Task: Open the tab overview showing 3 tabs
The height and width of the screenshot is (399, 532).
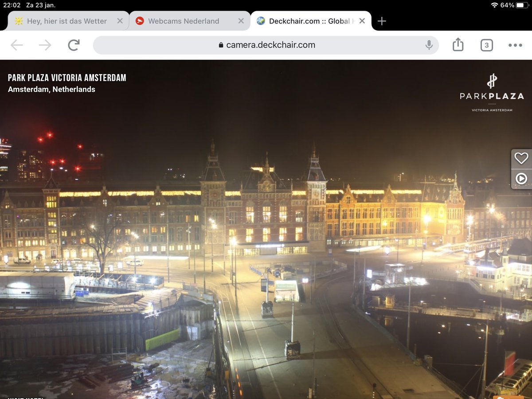Action: tap(486, 45)
